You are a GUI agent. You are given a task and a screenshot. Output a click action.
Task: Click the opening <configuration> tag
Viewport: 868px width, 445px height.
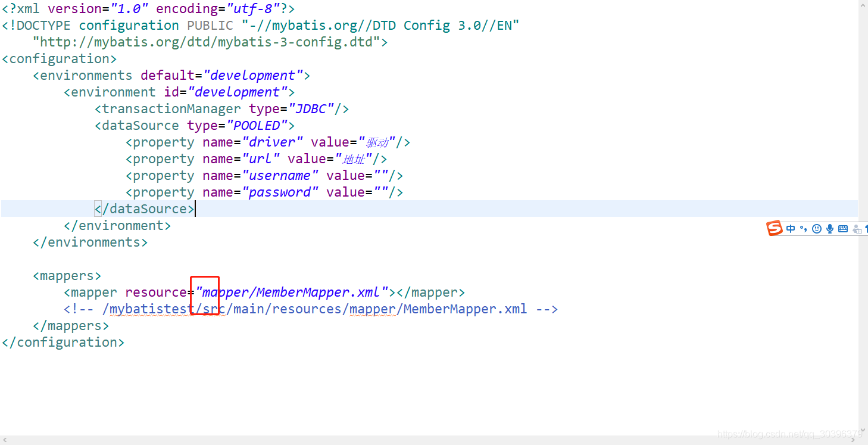click(60, 59)
